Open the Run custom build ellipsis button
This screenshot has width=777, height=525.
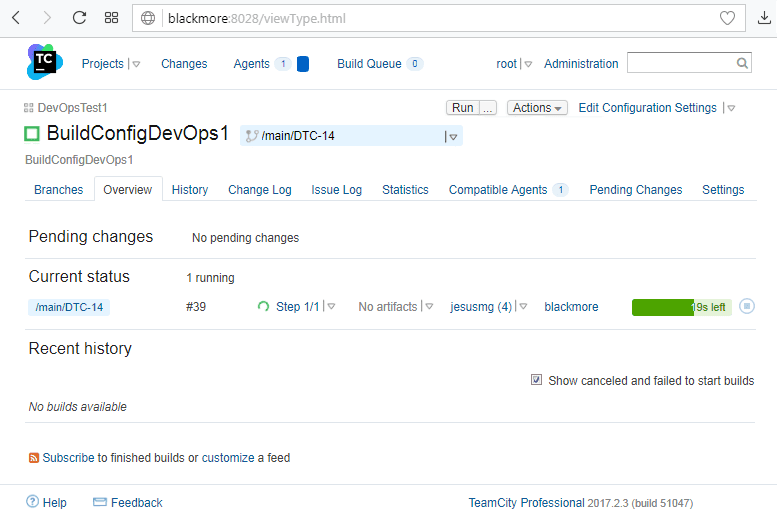pyautogui.click(x=488, y=108)
